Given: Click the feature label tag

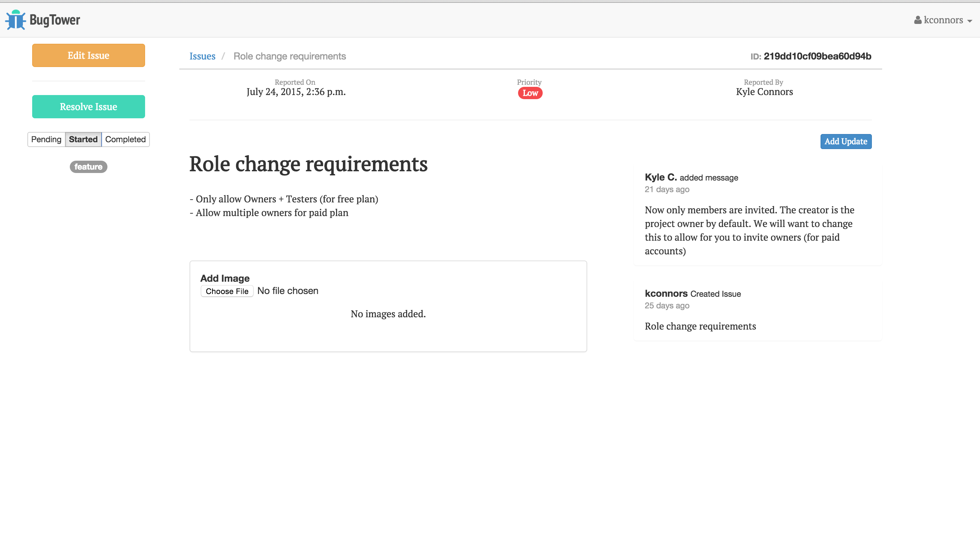Looking at the screenshot, I should click(x=88, y=167).
